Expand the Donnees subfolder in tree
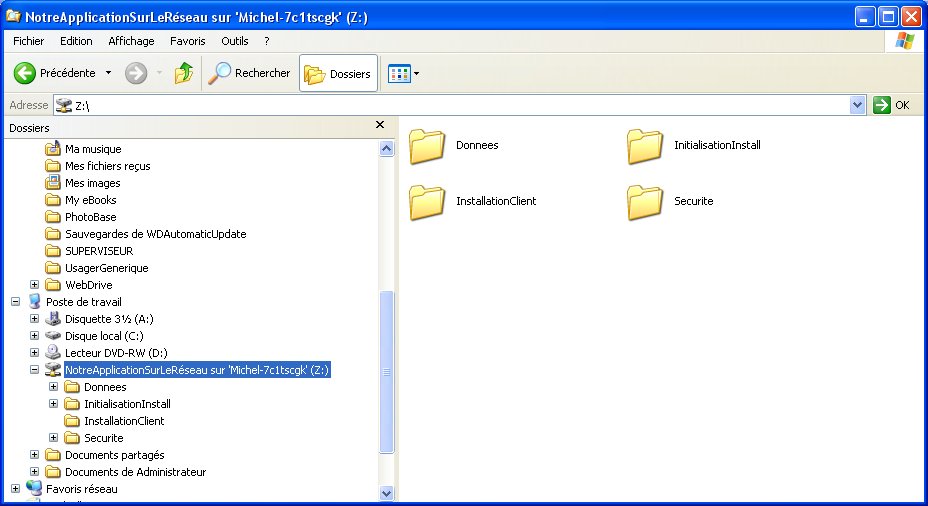This screenshot has width=928, height=506. (x=53, y=386)
